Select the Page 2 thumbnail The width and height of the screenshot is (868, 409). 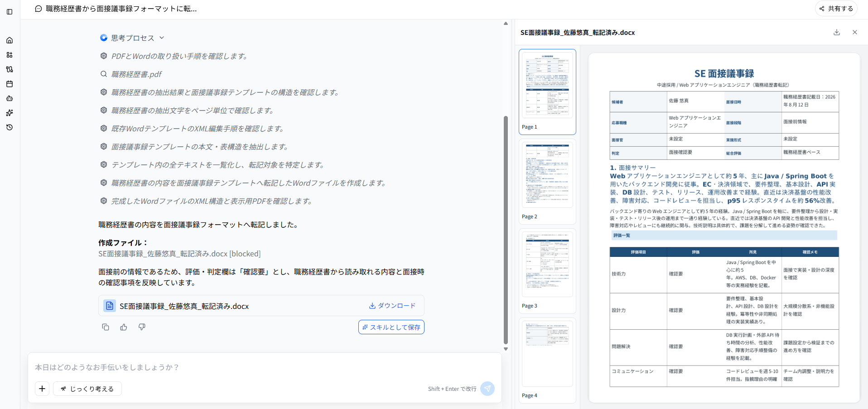(547, 182)
